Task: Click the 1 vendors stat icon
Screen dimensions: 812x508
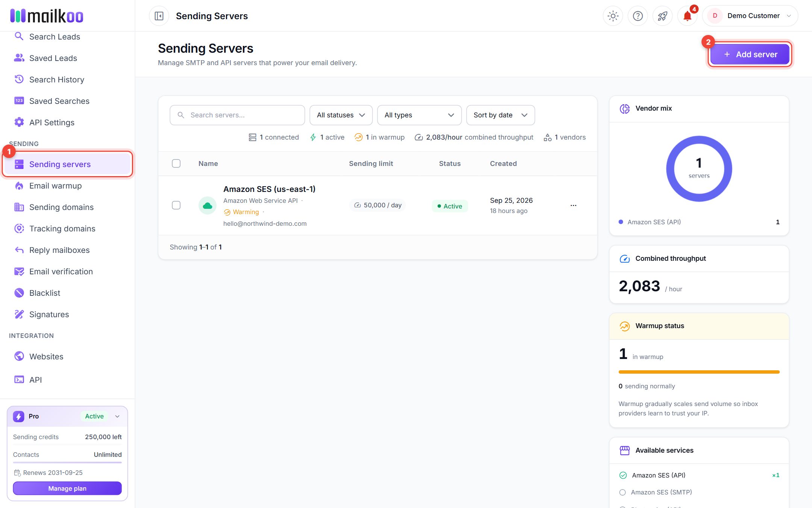Action: [548, 137]
